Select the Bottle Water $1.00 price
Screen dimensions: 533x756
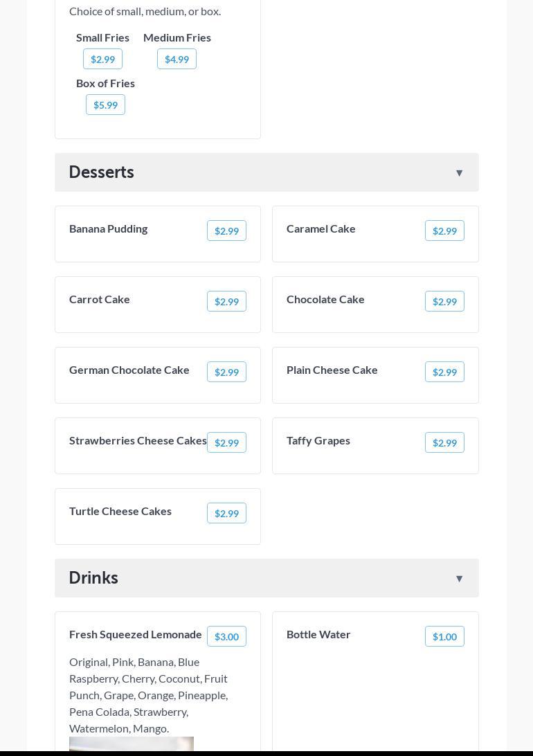(444, 637)
